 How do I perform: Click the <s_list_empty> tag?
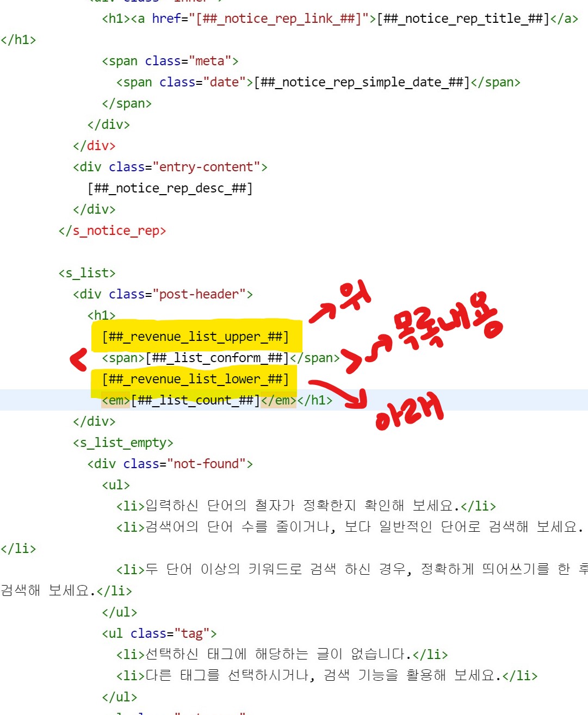(x=123, y=443)
